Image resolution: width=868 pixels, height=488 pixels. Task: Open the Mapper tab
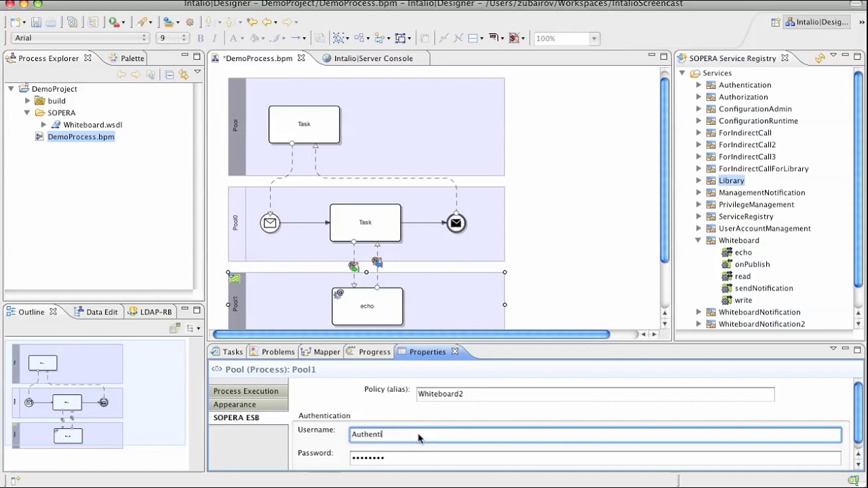(321, 352)
